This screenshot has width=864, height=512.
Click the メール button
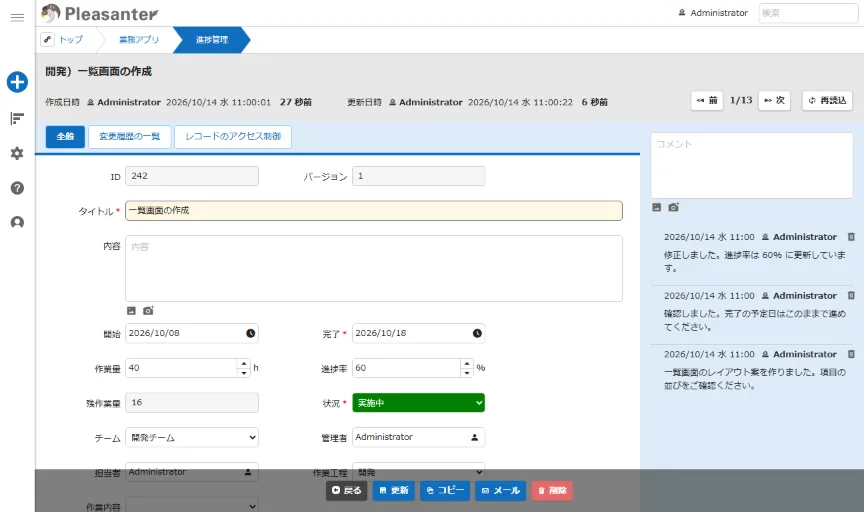(500, 491)
